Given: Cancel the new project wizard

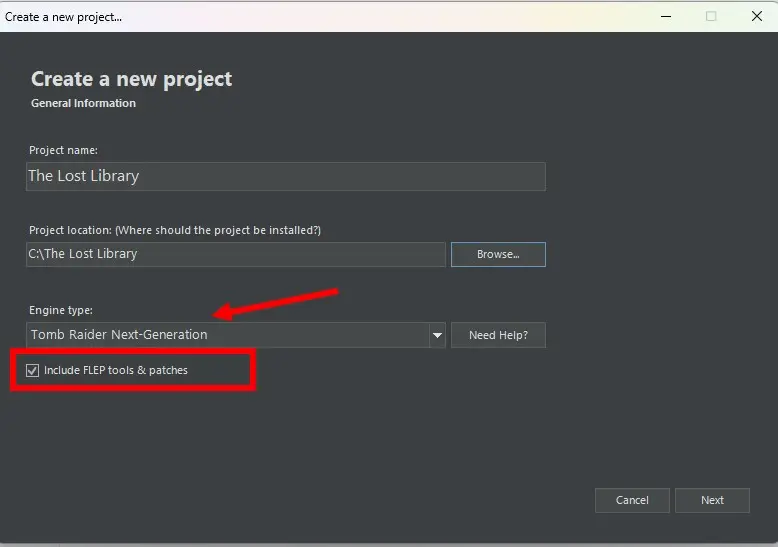Looking at the screenshot, I should click(x=632, y=500).
